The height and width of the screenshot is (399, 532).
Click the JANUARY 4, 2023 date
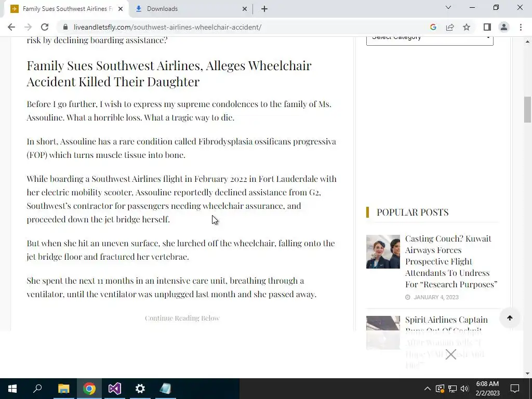(436, 297)
